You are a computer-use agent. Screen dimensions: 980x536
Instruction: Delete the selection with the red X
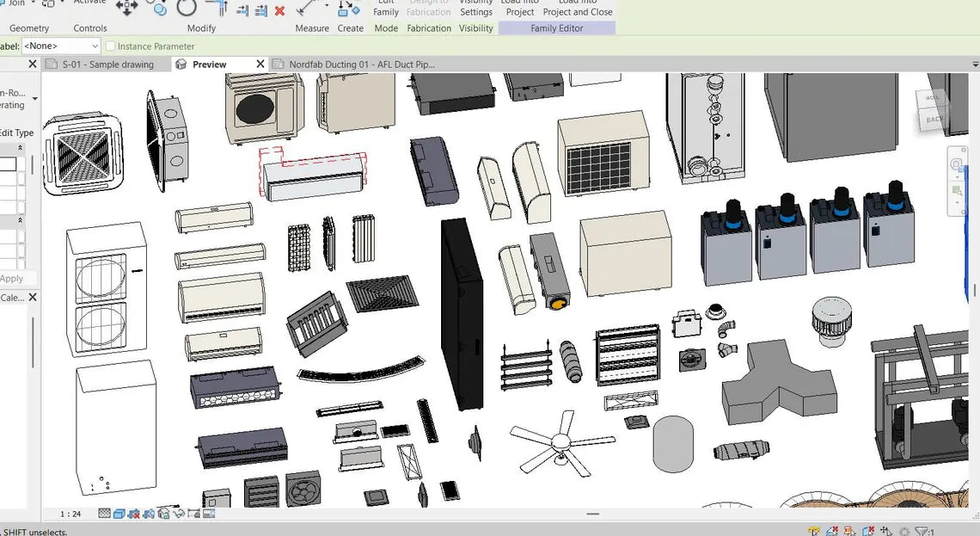tap(280, 10)
